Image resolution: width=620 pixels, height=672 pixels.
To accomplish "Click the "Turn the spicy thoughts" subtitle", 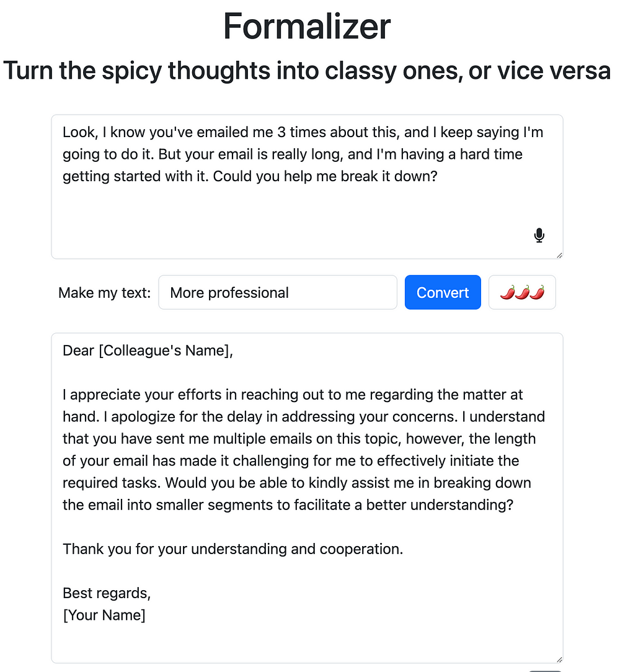I will click(x=307, y=71).
